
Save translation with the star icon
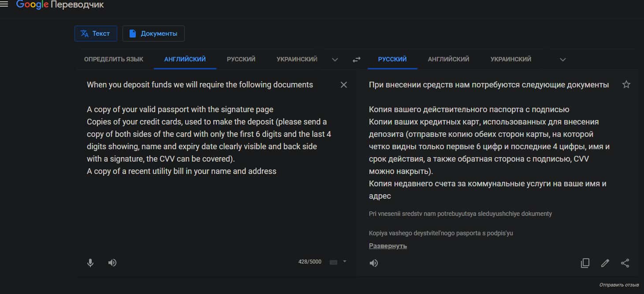[x=626, y=84]
